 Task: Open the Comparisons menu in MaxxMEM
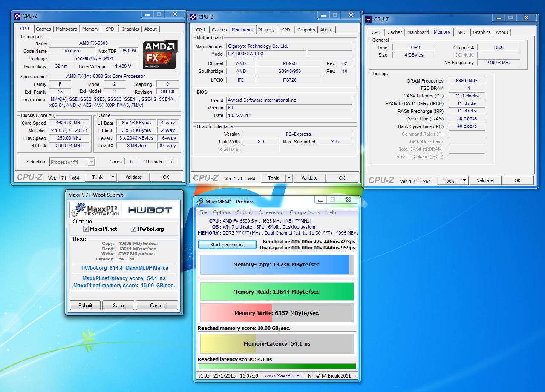point(305,212)
